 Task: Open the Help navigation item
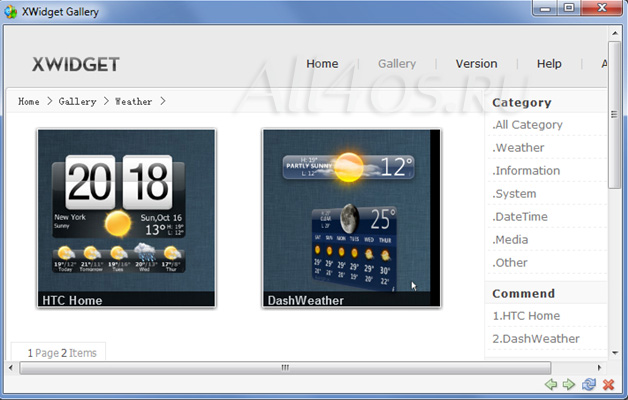coord(549,64)
